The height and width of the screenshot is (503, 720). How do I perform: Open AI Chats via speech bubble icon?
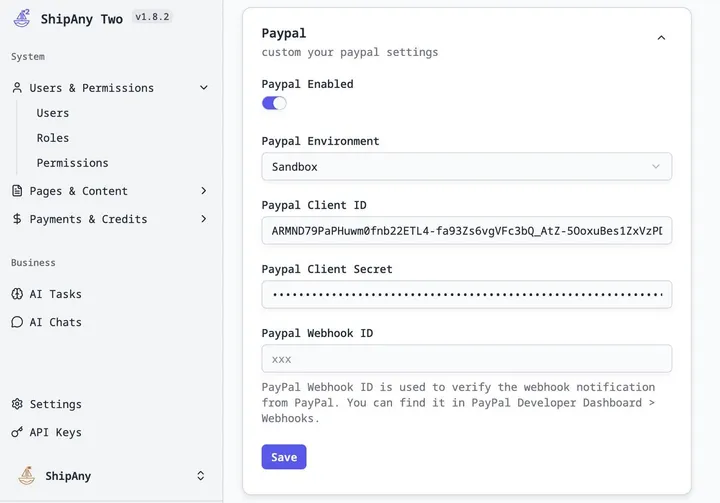pyautogui.click(x=17, y=322)
